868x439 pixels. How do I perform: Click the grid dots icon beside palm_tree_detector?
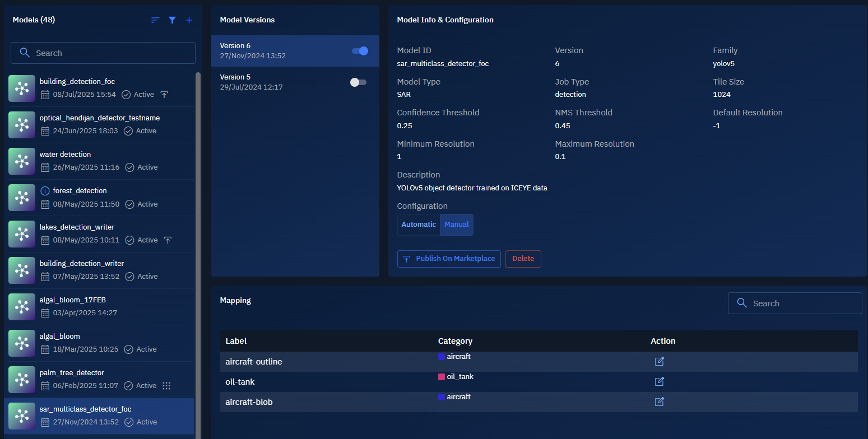(166, 386)
